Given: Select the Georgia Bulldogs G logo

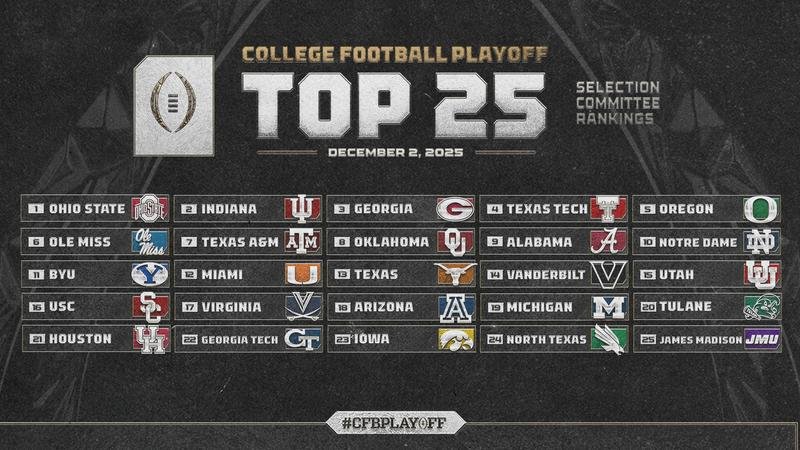Looking at the screenshot, I should [x=453, y=209].
